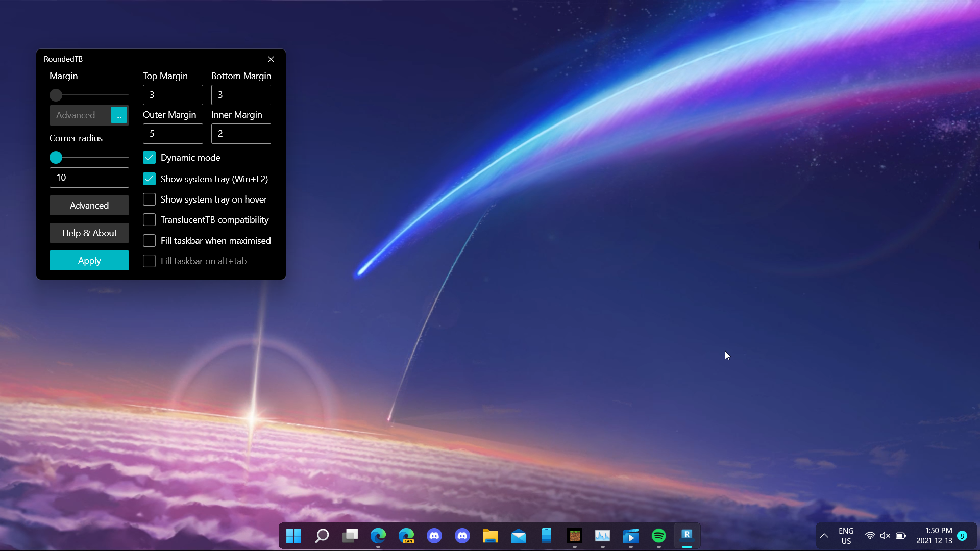Screen dimensions: 980x551
Task: Open Spotify from the taskbar
Action: tap(658, 536)
